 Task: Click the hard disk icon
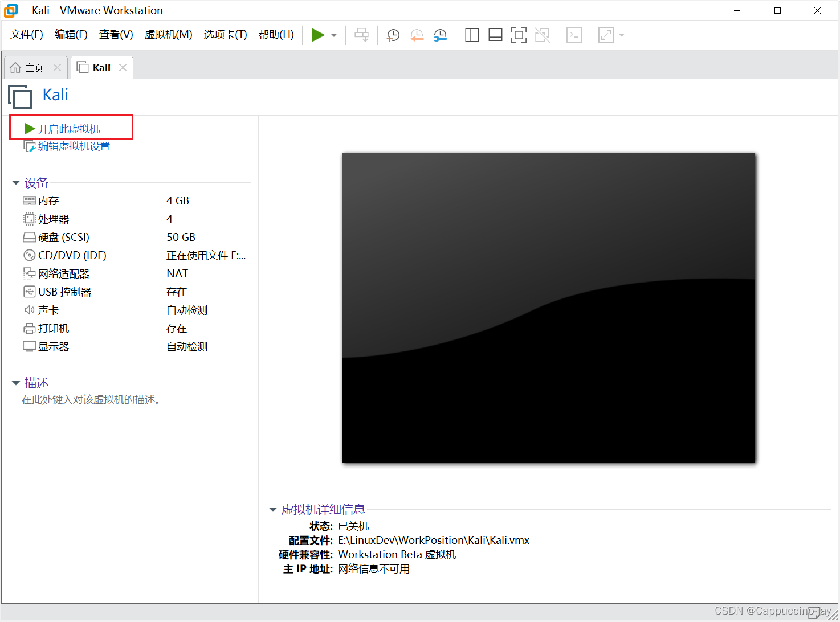(x=30, y=237)
